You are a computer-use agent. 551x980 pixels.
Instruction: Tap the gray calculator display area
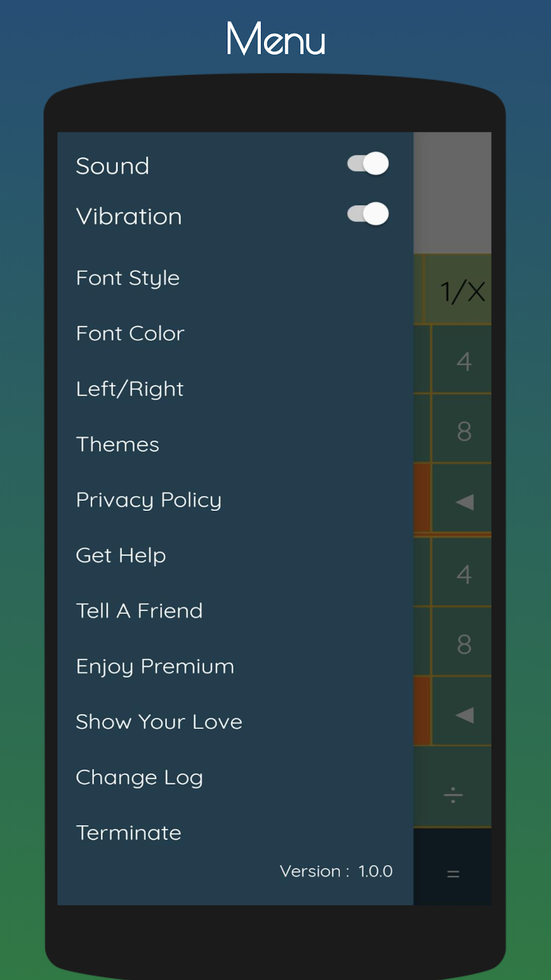[x=452, y=192]
